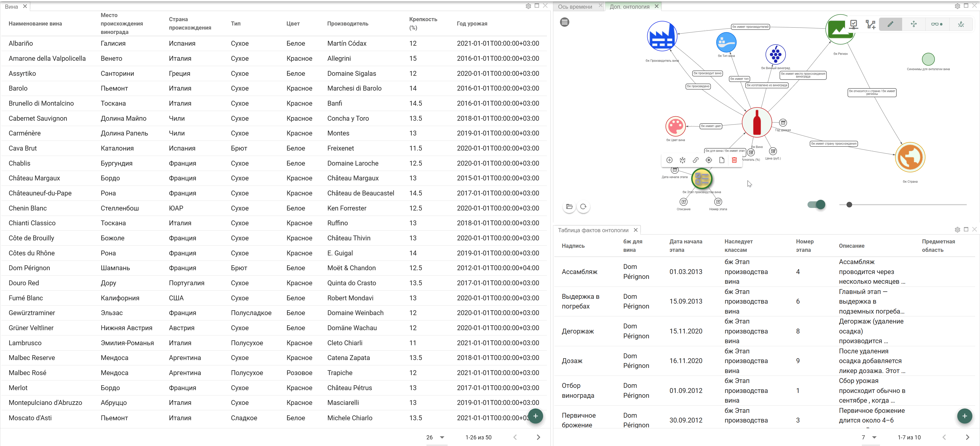Select the бж Страна globe node
The width and height of the screenshot is (980, 446).
tap(910, 157)
